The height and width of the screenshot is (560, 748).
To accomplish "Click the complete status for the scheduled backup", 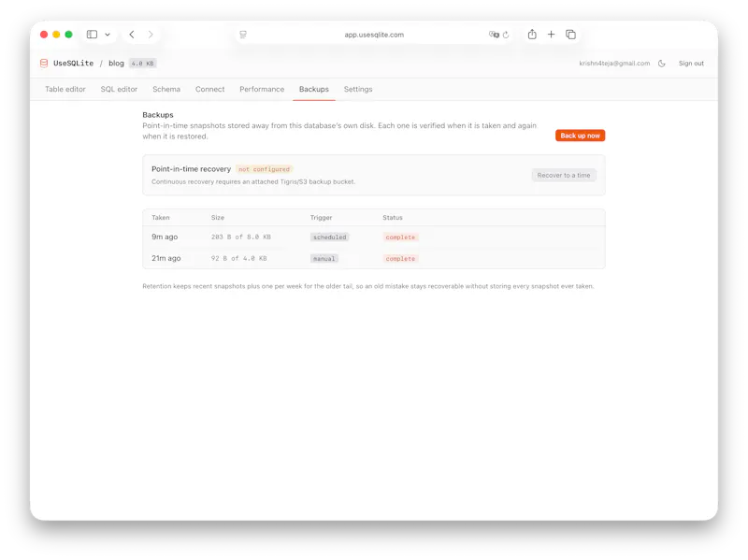I will pyautogui.click(x=400, y=237).
